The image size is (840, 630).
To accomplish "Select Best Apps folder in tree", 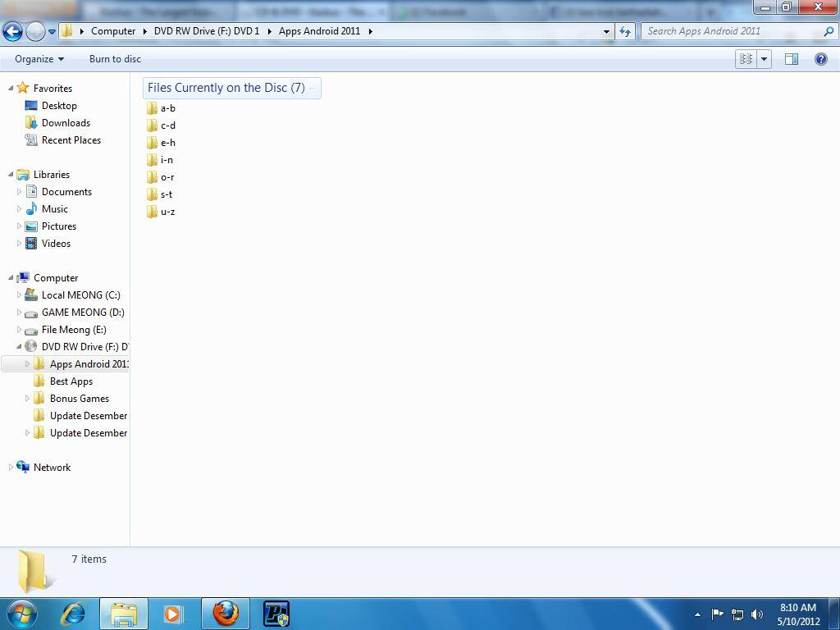I will click(62, 381).
